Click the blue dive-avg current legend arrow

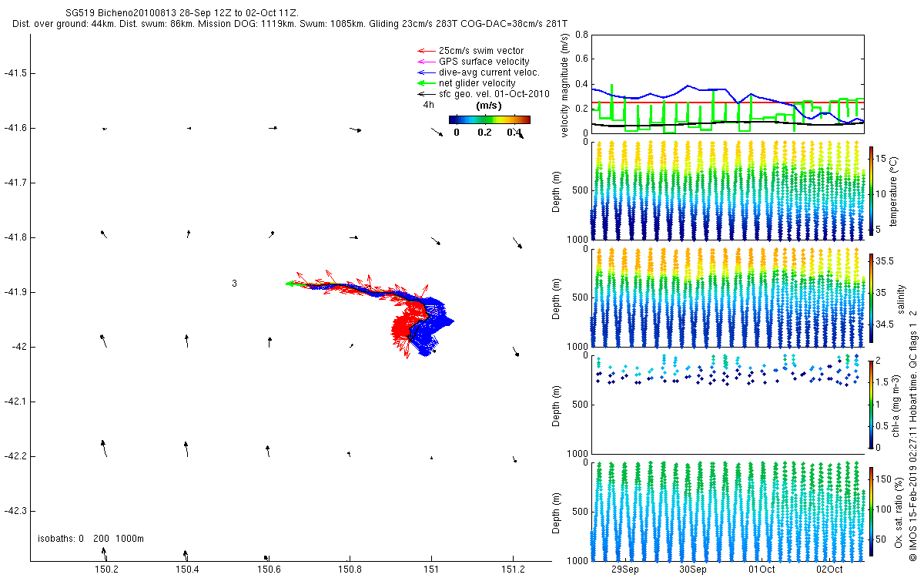coord(426,72)
